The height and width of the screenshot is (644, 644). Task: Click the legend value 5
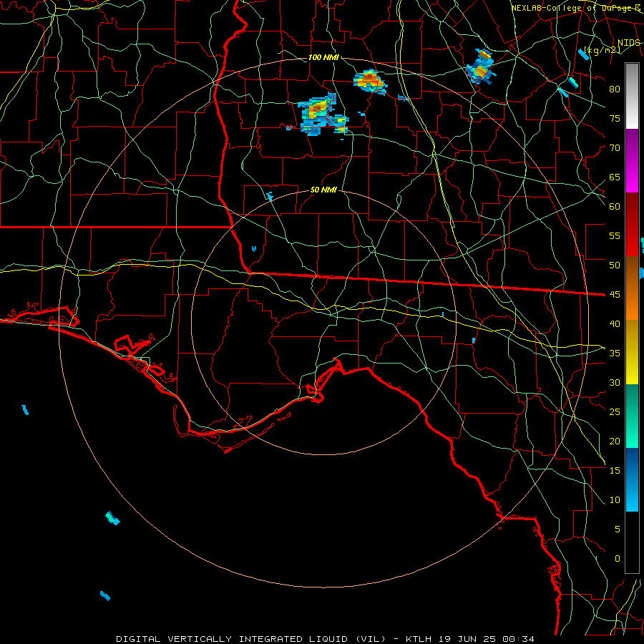(618, 530)
